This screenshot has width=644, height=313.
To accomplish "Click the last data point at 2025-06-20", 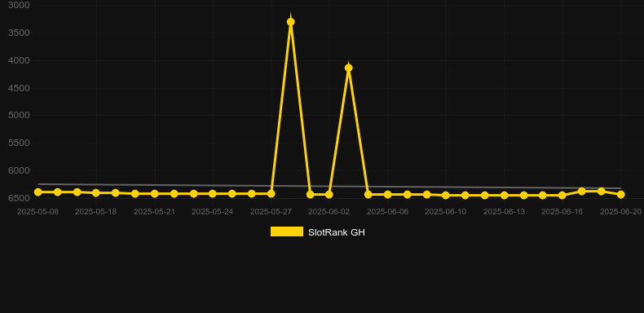I will coord(620,194).
